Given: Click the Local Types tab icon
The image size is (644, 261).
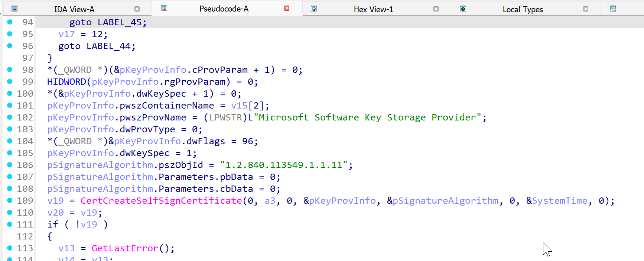Looking at the screenshot, I should click(463, 9).
